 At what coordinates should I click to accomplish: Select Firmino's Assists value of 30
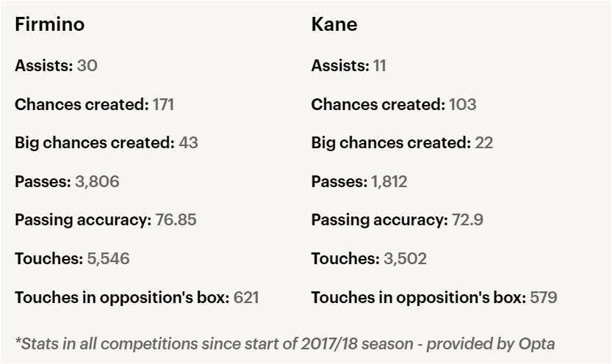pyautogui.click(x=87, y=65)
